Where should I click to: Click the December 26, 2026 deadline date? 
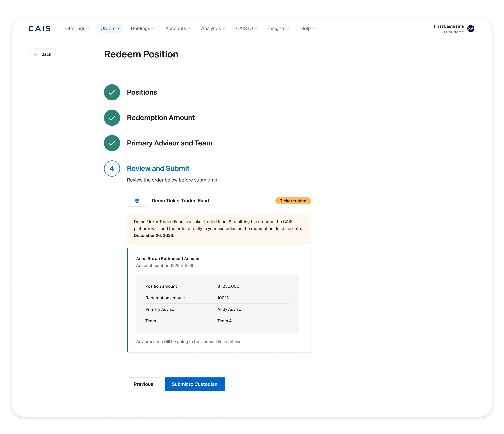[153, 236]
